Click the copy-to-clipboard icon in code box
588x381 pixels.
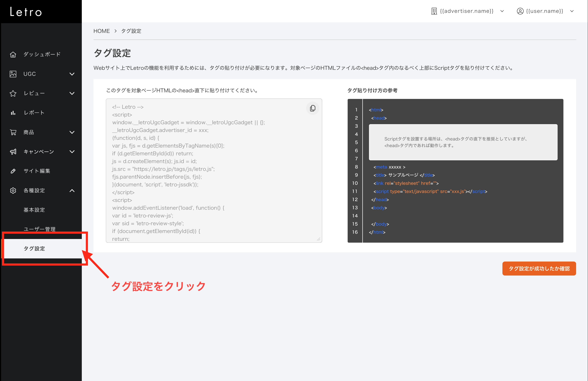(312, 108)
